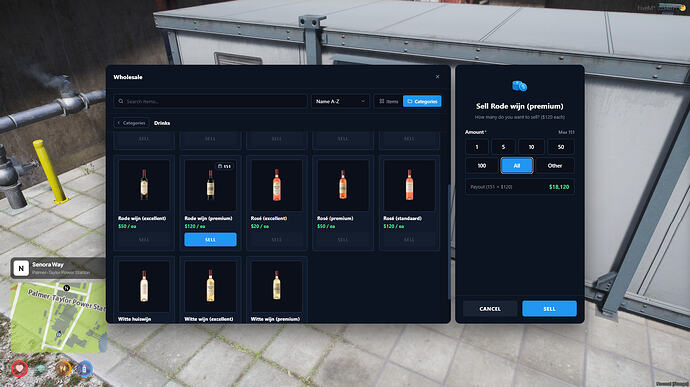The width and height of the screenshot is (690, 387).
Task: Click the blue coins icon atop sell panel
Action: click(x=519, y=86)
